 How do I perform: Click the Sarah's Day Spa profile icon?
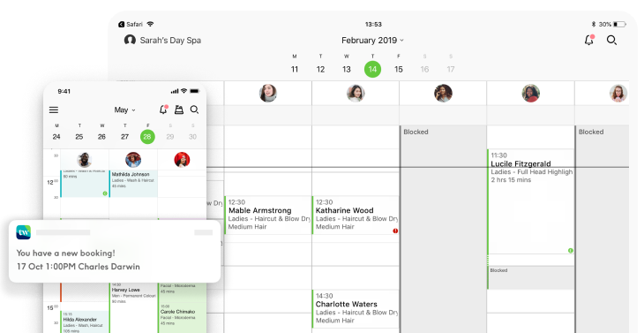(130, 40)
